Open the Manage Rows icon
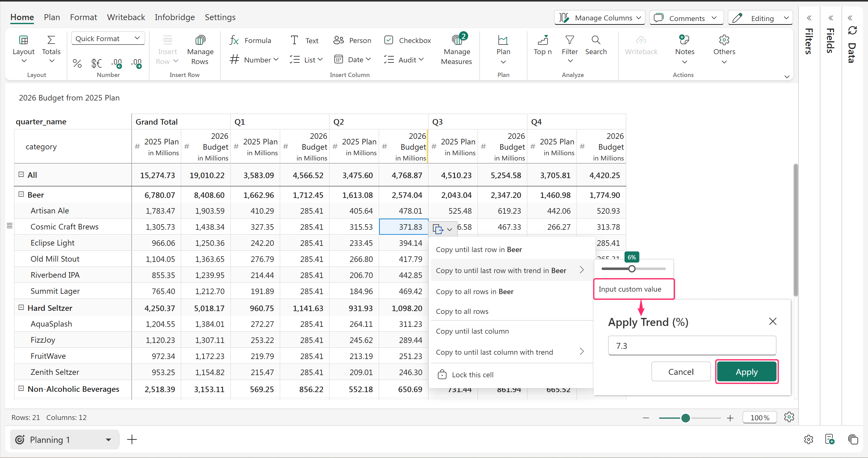The height and width of the screenshot is (458, 868). (x=200, y=41)
